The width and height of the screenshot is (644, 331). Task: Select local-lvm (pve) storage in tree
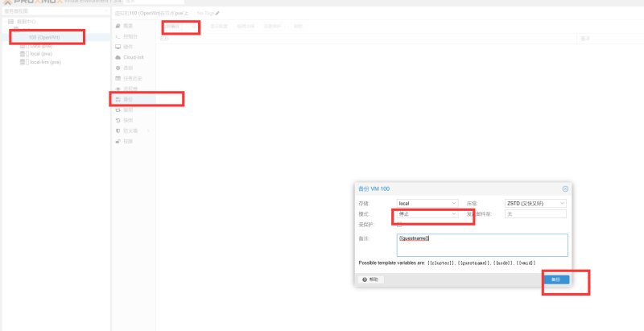(45, 62)
